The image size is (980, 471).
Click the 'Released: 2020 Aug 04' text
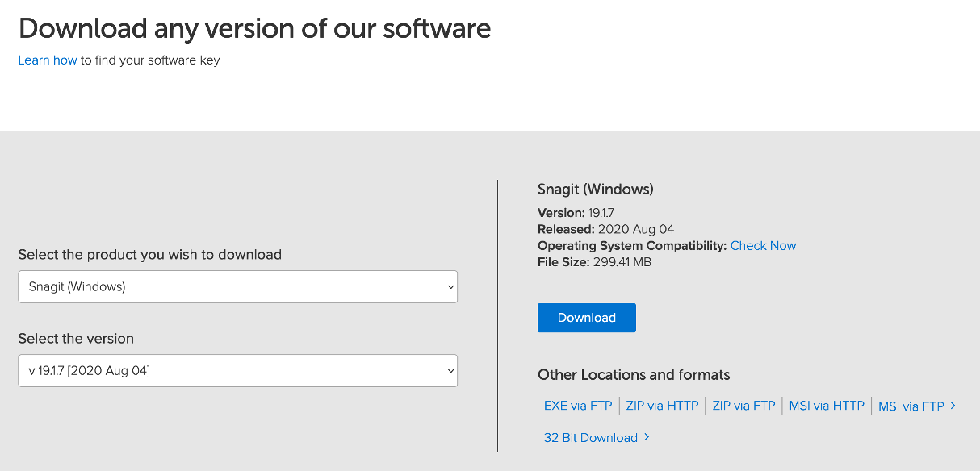coord(605,230)
